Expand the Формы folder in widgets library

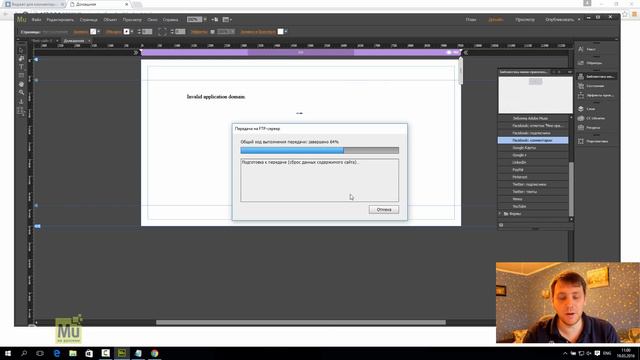[x=500, y=213]
